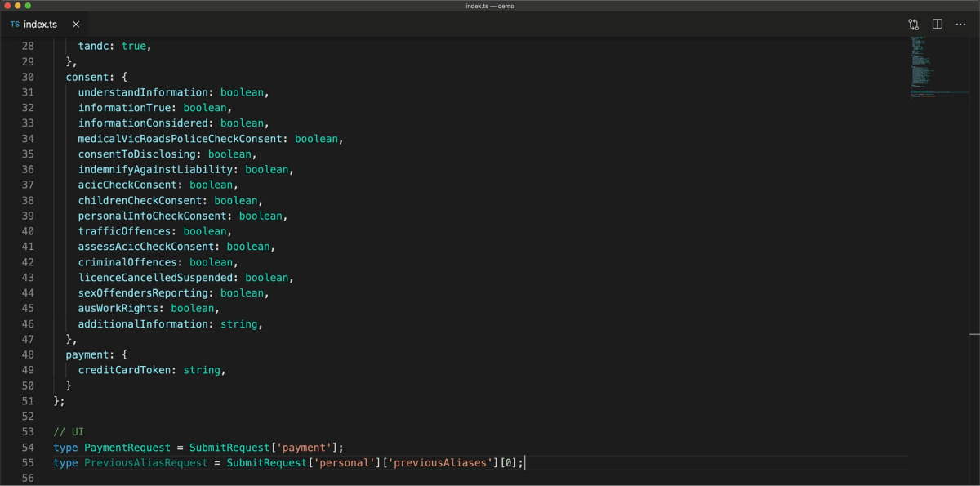The width and height of the screenshot is (980, 486).
Task: Click line number 55 in the gutter
Action: [x=28, y=463]
